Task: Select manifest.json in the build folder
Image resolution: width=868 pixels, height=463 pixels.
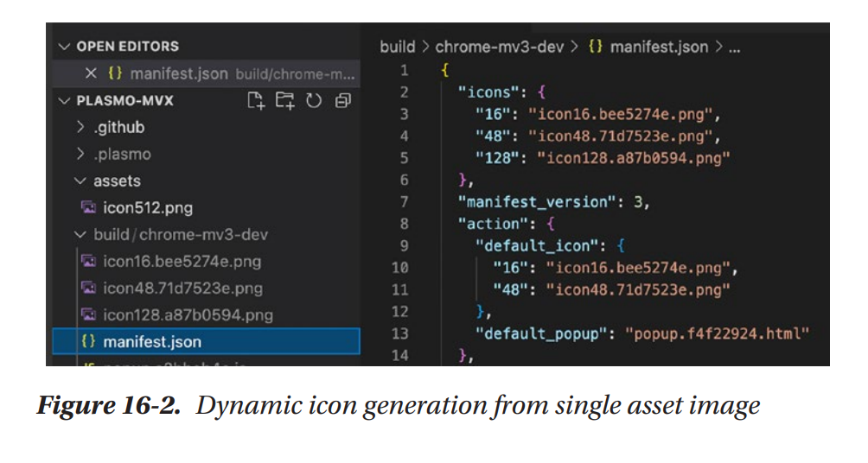Action: tap(151, 342)
